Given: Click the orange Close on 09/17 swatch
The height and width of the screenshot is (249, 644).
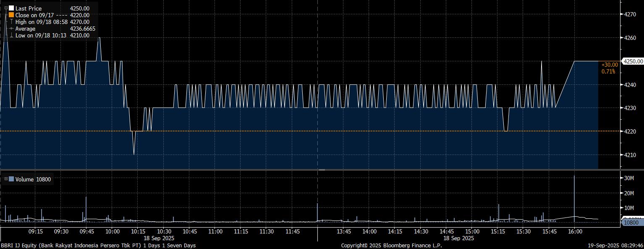Looking at the screenshot, I should point(11,15).
